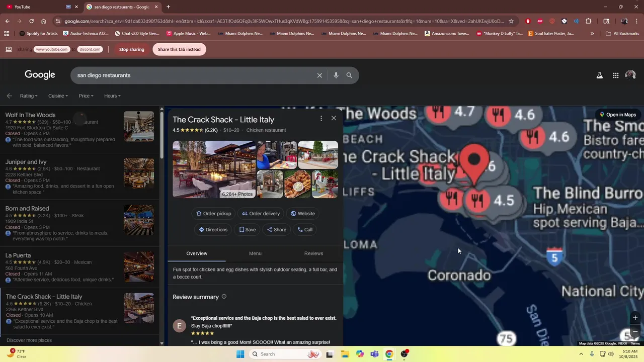Close The Crack Shack details panel

pyautogui.click(x=334, y=118)
